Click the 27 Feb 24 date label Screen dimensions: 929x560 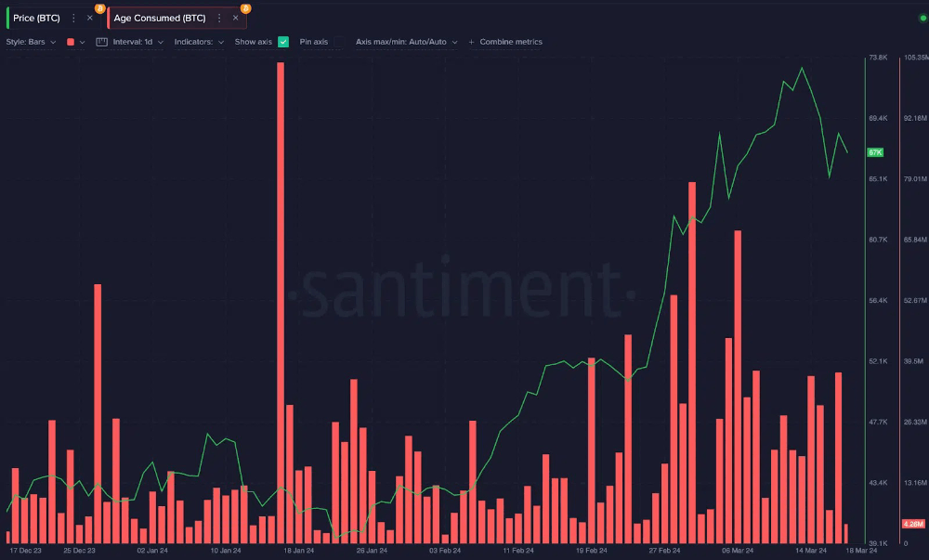(664, 551)
